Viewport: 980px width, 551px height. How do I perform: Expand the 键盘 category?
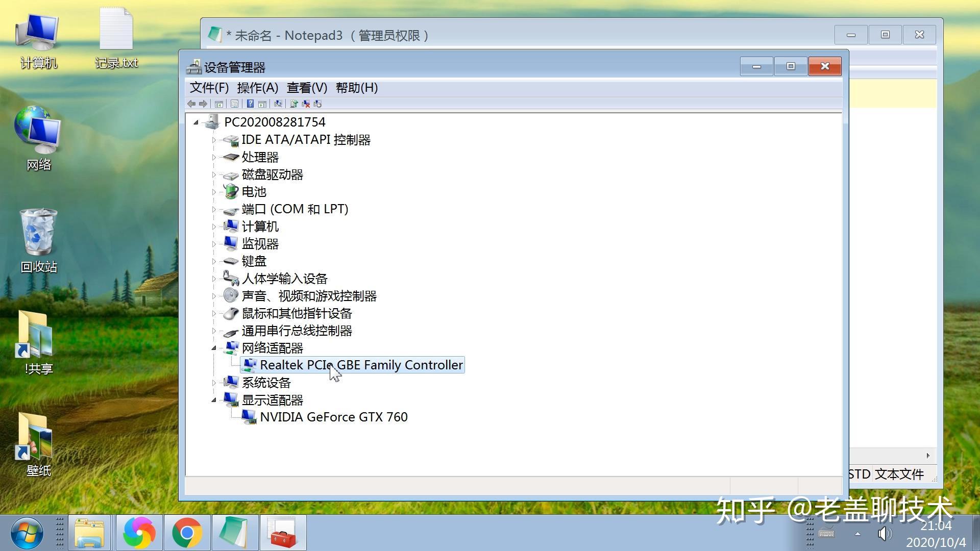(x=214, y=261)
